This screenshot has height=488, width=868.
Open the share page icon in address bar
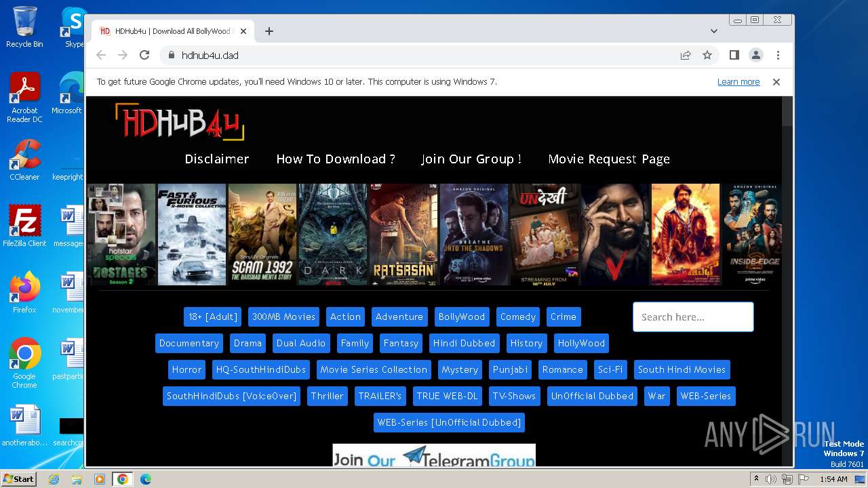coord(686,56)
